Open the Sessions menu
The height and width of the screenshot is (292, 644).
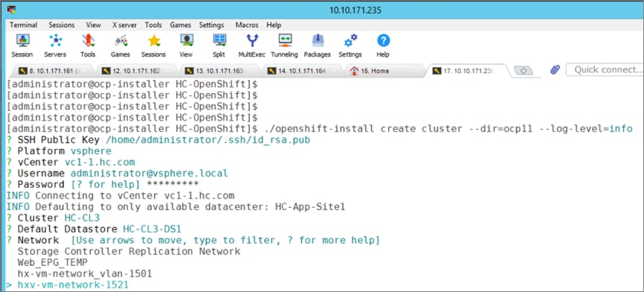pos(62,25)
